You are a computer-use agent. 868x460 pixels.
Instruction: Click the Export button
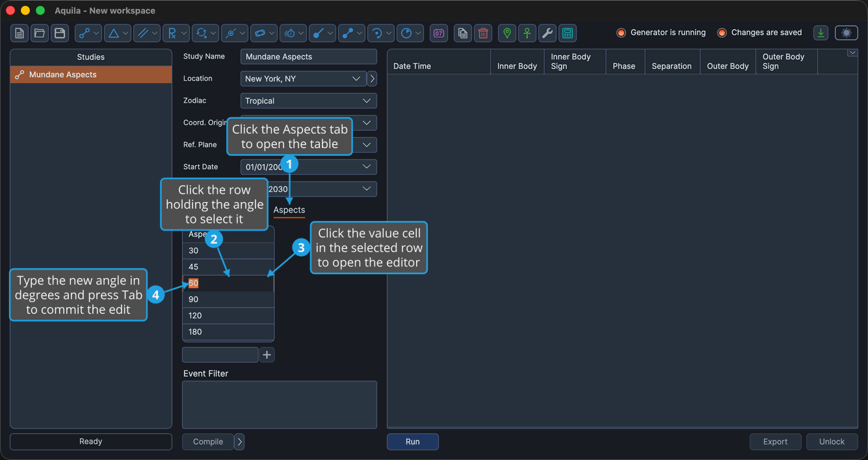775,442
